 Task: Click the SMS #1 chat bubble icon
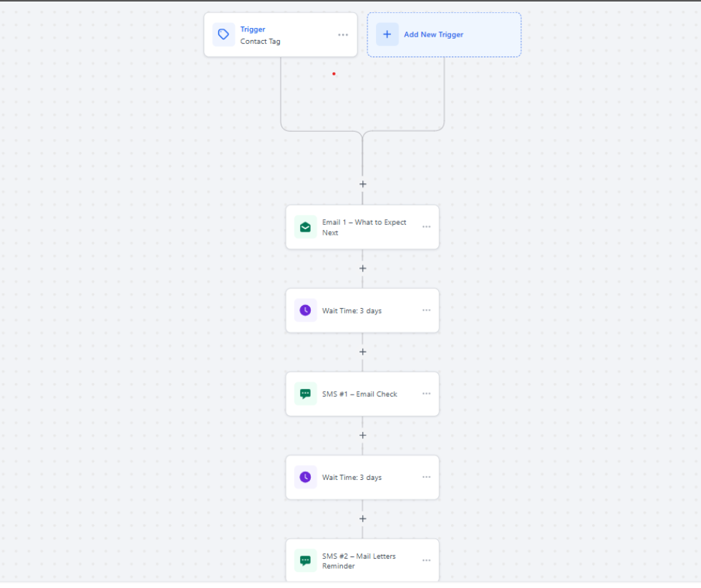pyautogui.click(x=305, y=394)
